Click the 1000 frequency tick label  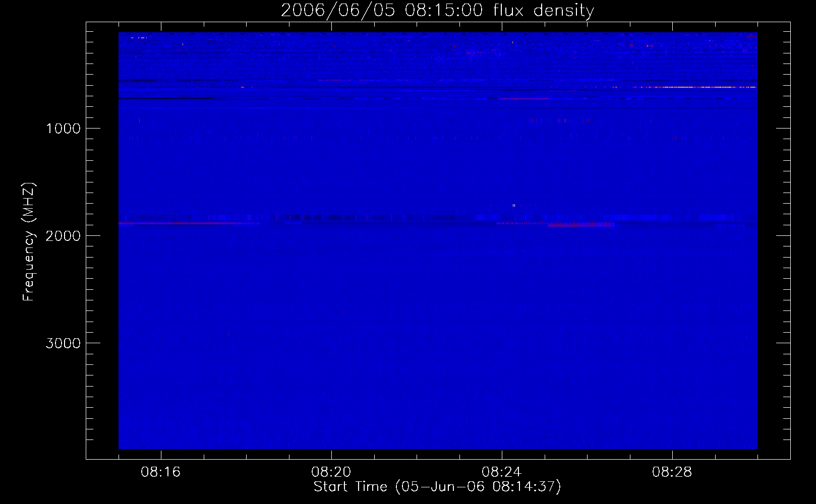63,129
